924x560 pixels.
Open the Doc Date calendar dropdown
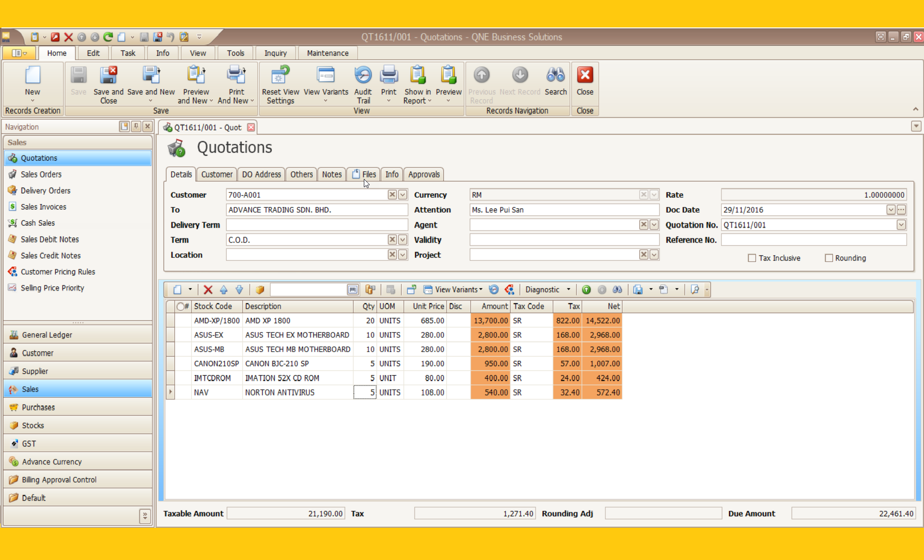(x=891, y=210)
